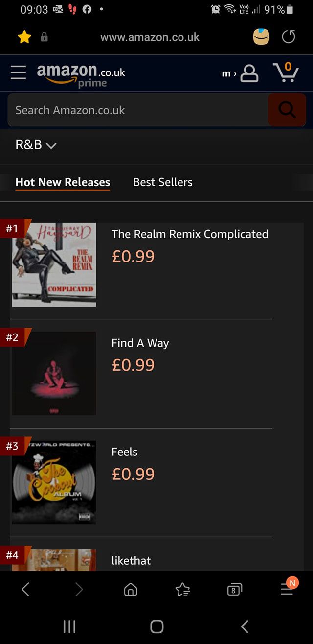Open browser menu with N badge
The width and height of the screenshot is (313, 644).
click(x=288, y=587)
